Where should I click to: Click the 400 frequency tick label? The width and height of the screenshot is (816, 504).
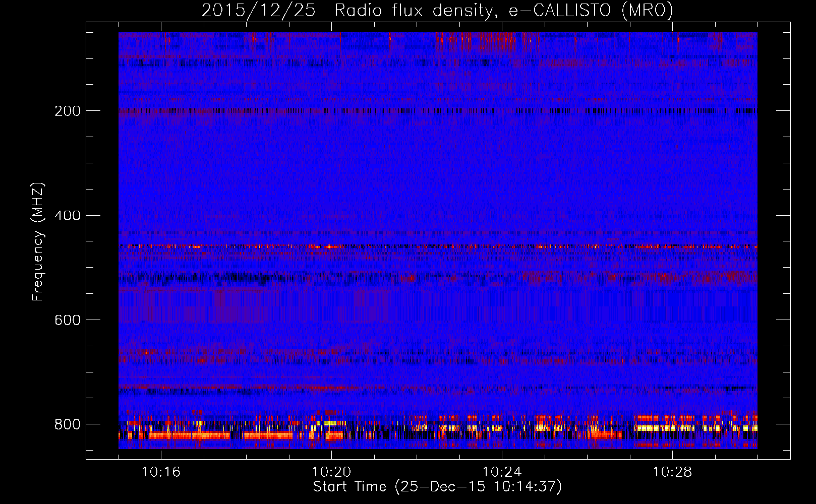tap(68, 216)
